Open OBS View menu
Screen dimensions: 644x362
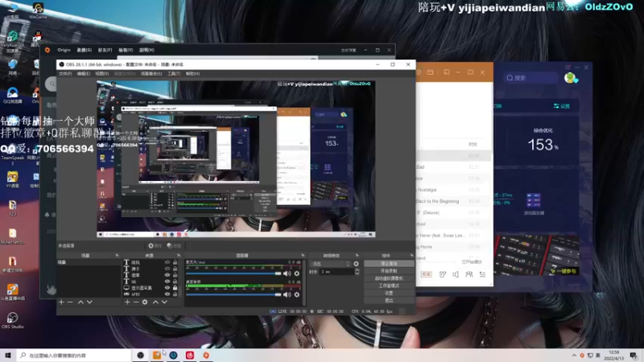(102, 74)
